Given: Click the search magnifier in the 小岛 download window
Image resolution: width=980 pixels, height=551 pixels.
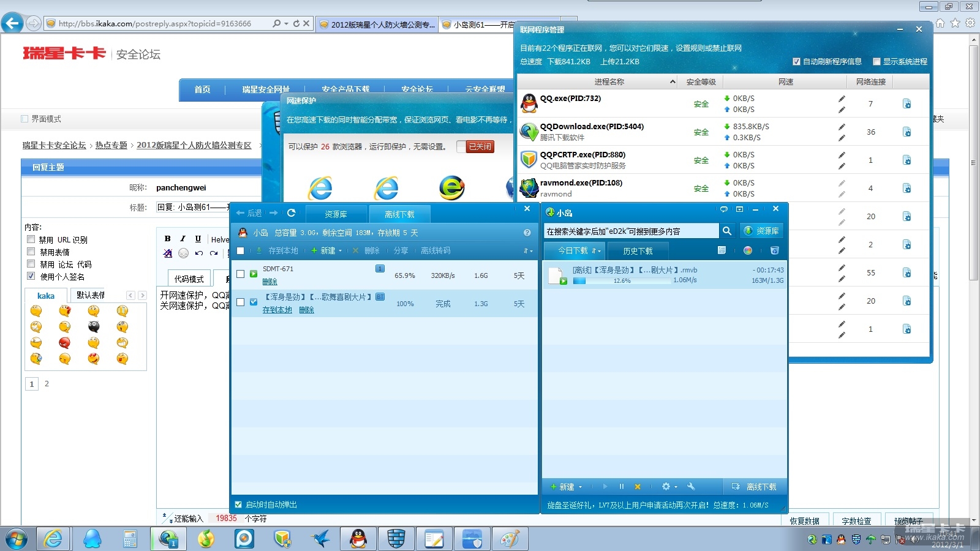Looking at the screenshot, I should [x=726, y=231].
